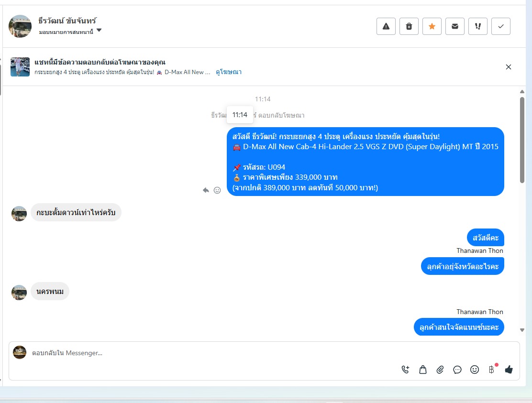
Task: Expand the assign conversation dropdown arrow
Action: 99,30
